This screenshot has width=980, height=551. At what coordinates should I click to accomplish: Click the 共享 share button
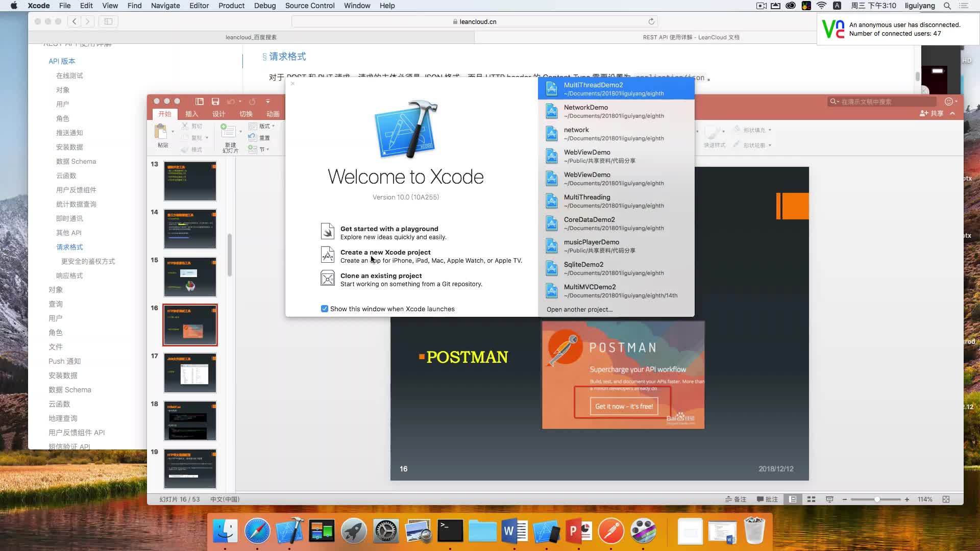[x=932, y=113]
